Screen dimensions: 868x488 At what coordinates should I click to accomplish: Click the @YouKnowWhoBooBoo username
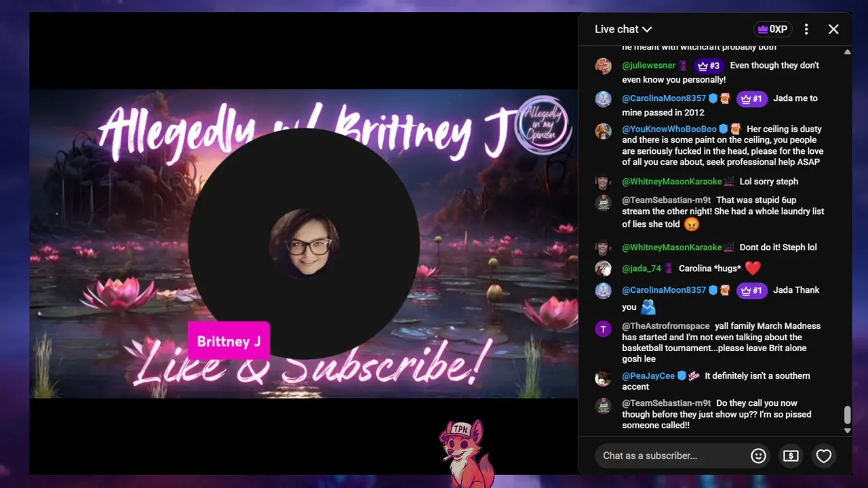(x=669, y=129)
